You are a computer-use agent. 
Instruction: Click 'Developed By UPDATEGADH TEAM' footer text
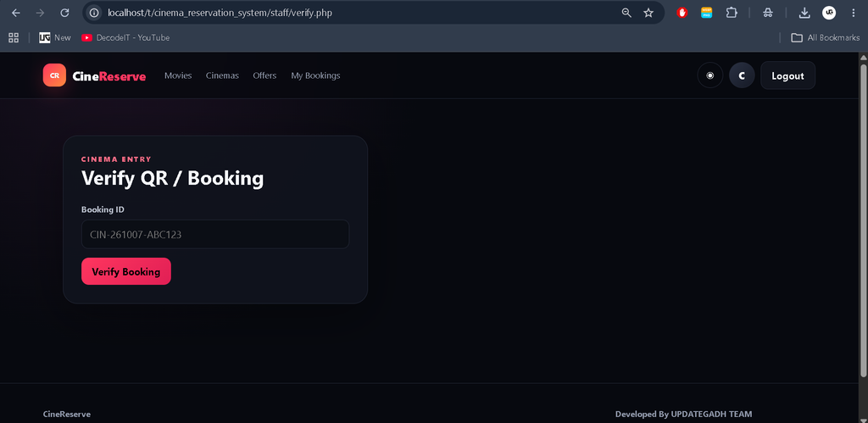[x=684, y=415]
